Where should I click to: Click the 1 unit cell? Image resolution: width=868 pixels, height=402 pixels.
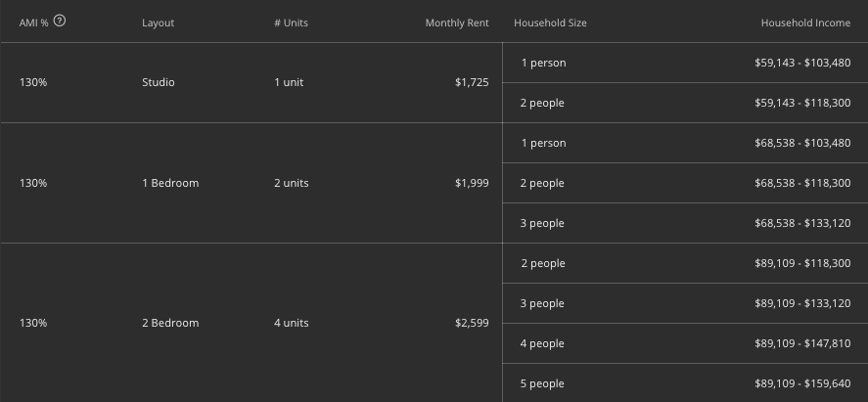coord(289,82)
